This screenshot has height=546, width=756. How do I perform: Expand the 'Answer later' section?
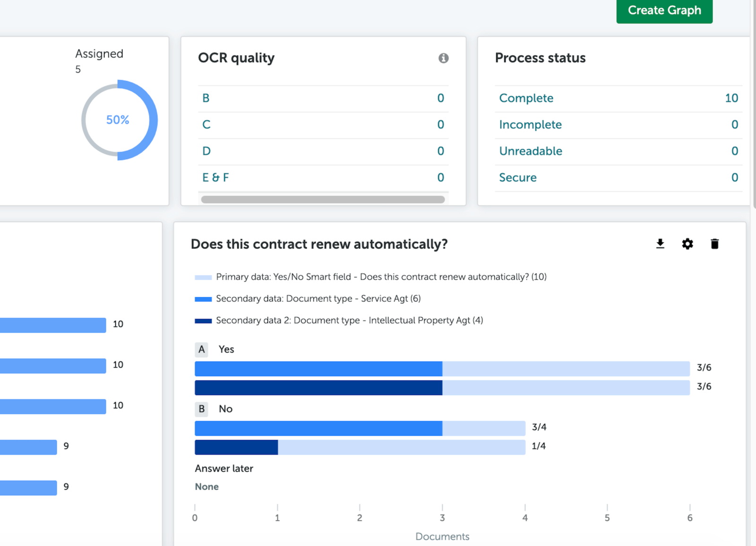tap(224, 468)
